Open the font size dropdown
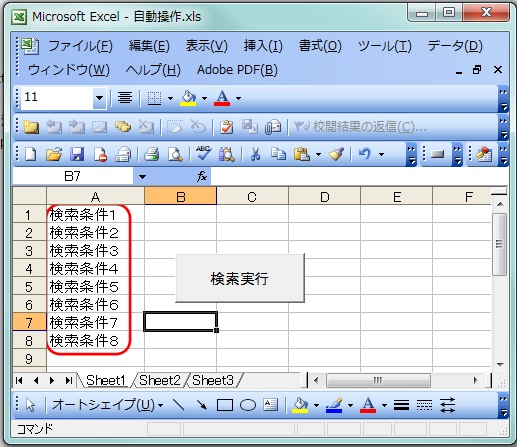The width and height of the screenshot is (517, 448). 99,98
